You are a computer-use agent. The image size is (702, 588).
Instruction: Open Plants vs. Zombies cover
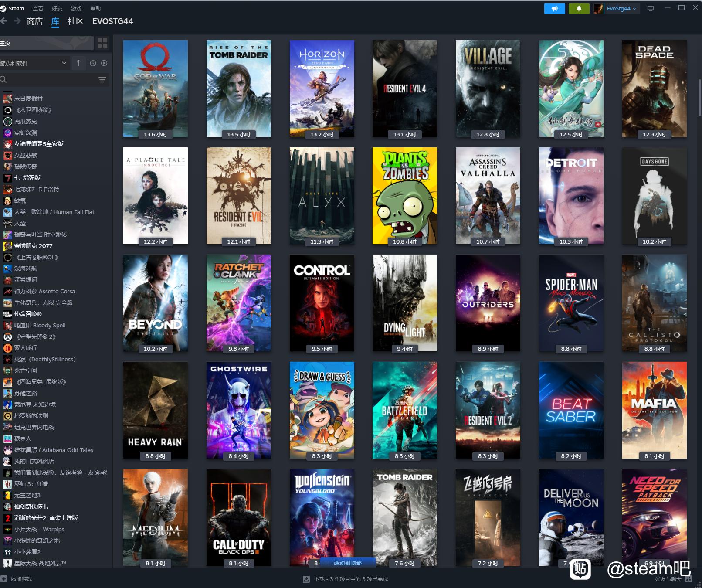coord(405,196)
